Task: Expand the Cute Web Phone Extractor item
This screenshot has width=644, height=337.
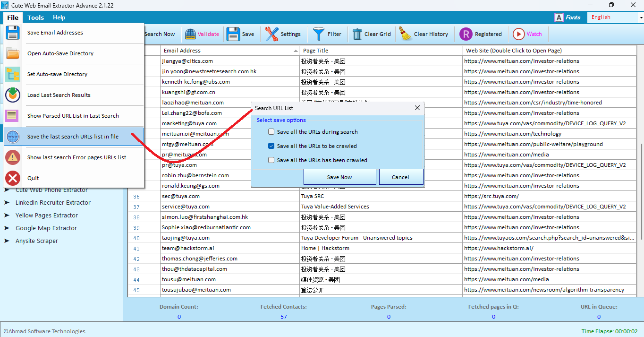Action: pyautogui.click(x=7, y=190)
